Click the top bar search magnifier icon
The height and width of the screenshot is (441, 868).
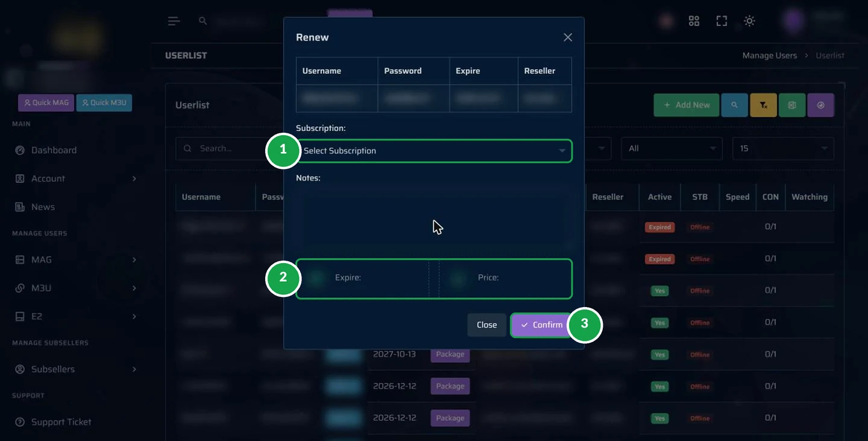coord(203,21)
